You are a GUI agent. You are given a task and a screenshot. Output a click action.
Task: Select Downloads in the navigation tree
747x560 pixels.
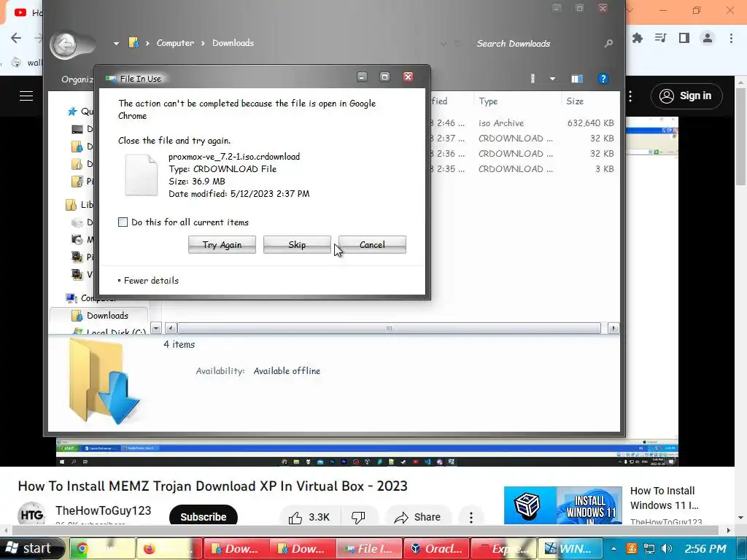[107, 315]
